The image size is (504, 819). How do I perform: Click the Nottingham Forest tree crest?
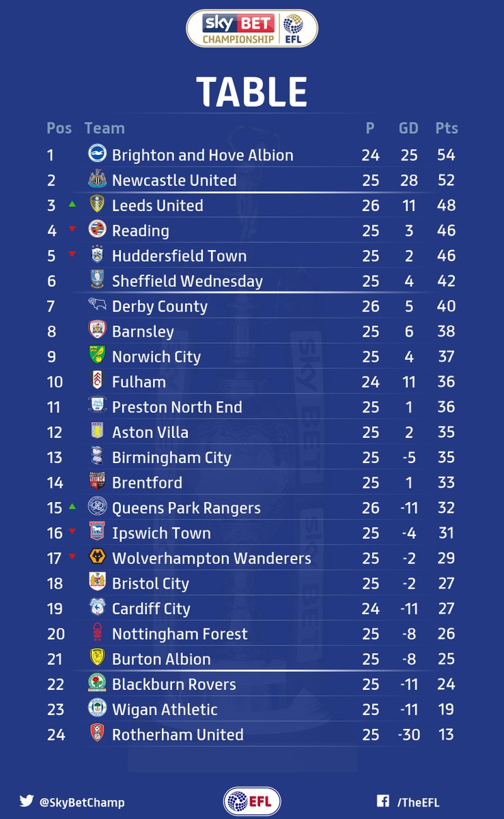[97, 632]
